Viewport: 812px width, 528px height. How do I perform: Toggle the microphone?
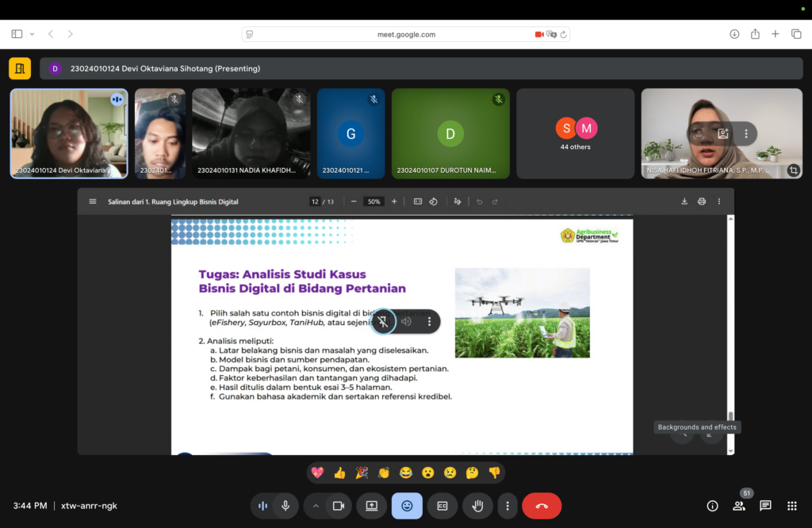(x=285, y=506)
